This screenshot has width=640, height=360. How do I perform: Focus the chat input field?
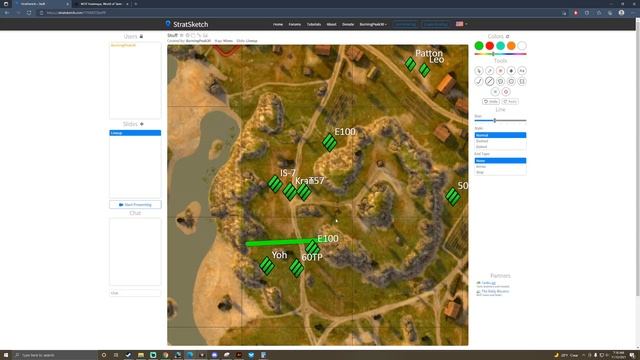(135, 293)
